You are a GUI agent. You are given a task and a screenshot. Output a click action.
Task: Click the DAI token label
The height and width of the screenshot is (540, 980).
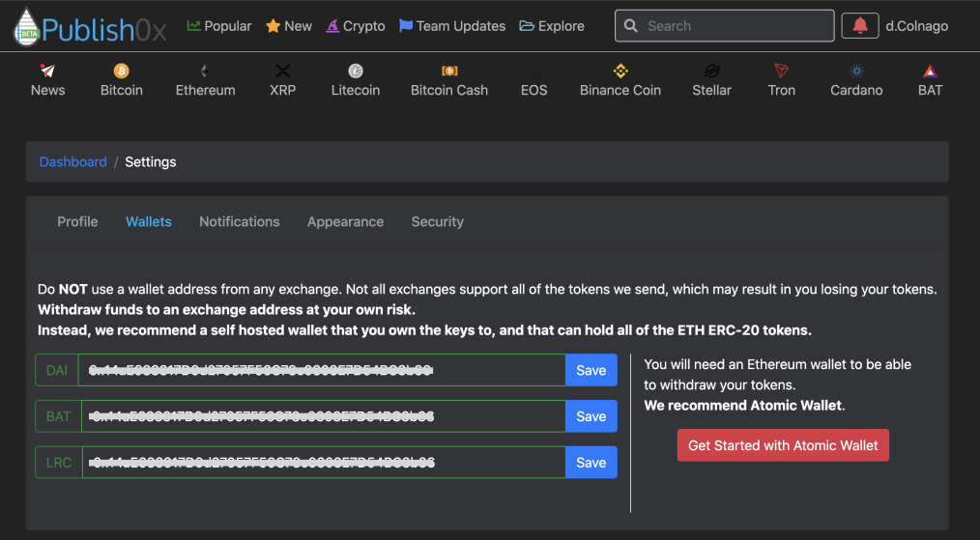[x=57, y=370]
